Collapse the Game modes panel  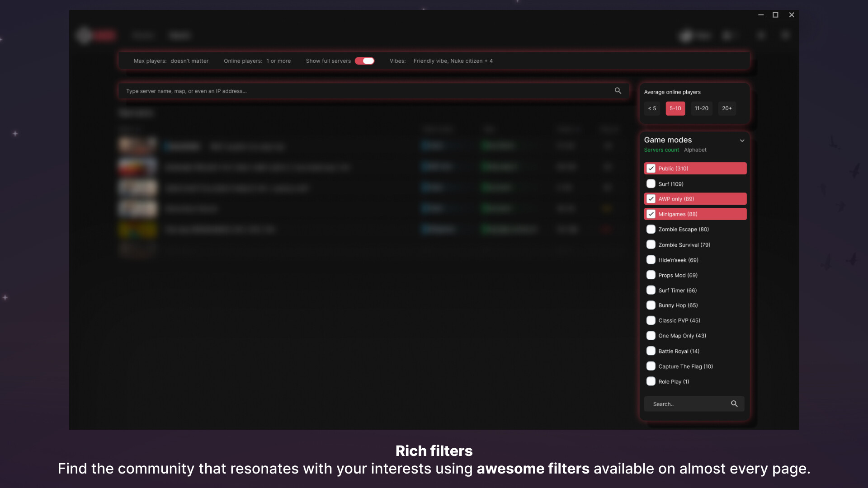click(742, 141)
